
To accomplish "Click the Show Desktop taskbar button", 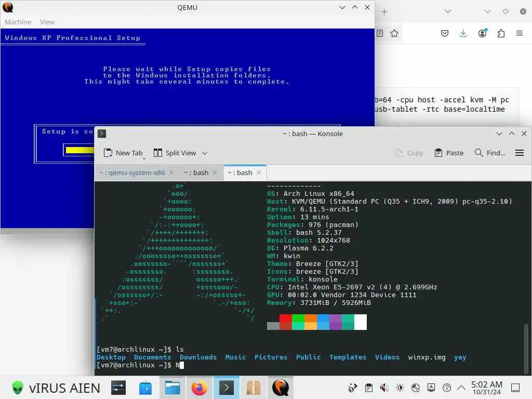I will pos(515,388).
